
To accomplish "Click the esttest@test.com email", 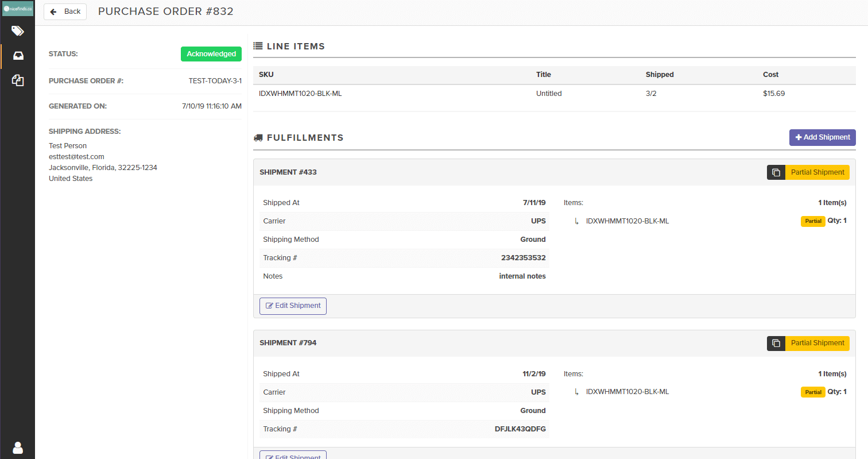I will point(76,157).
